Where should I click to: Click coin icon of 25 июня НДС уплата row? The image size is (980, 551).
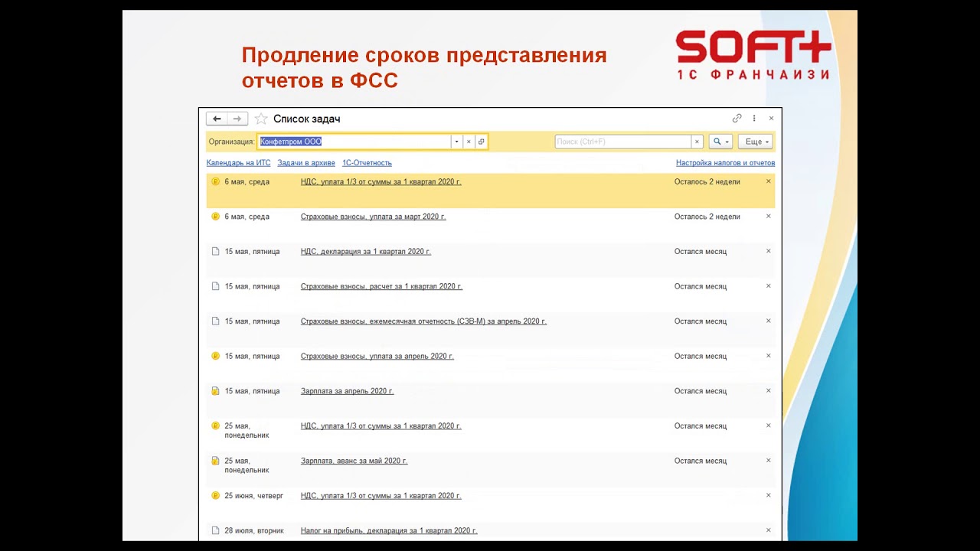215,496
